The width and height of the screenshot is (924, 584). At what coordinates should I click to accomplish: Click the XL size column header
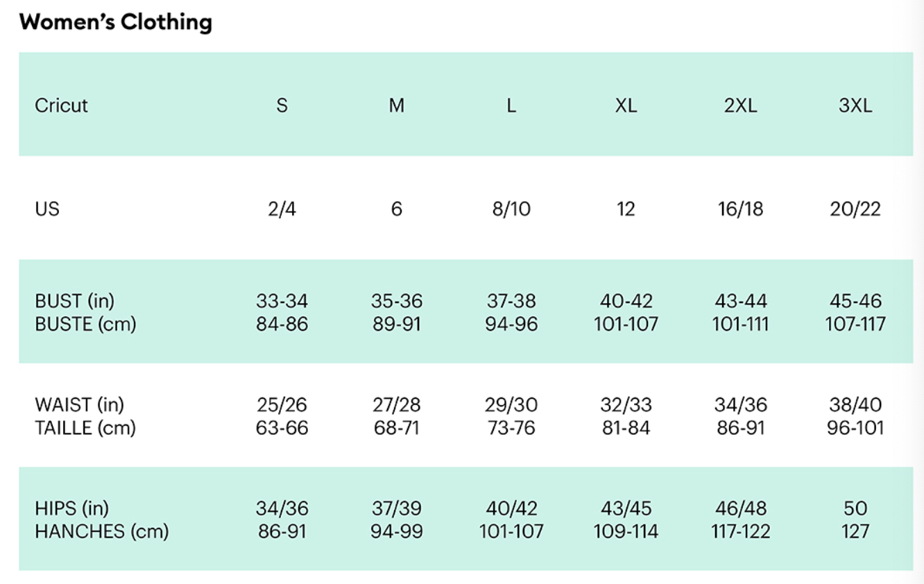click(626, 105)
